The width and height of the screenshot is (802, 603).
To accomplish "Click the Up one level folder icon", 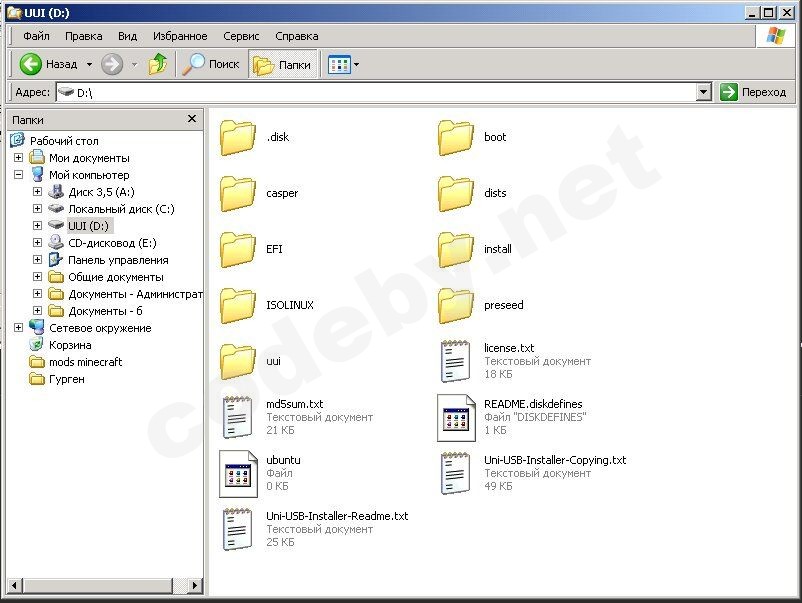I will point(157,64).
